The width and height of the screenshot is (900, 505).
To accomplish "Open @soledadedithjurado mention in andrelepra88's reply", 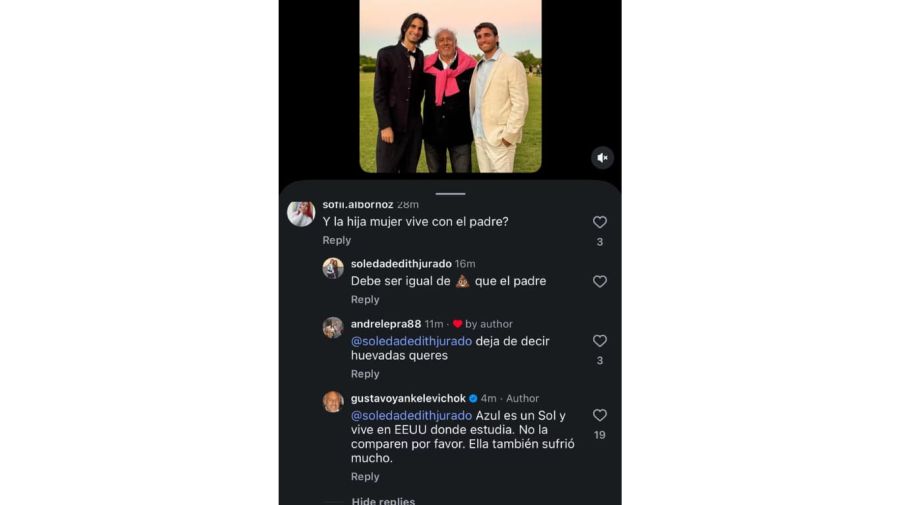I will pos(412,341).
